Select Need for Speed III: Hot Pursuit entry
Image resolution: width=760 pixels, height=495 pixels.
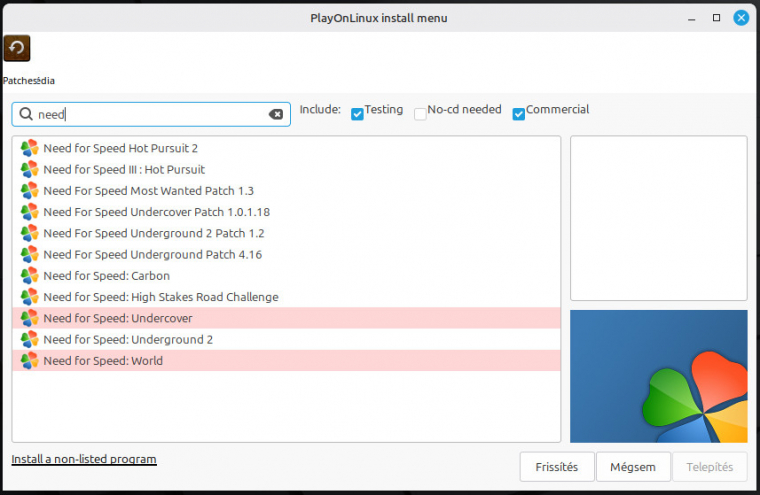tap(124, 169)
